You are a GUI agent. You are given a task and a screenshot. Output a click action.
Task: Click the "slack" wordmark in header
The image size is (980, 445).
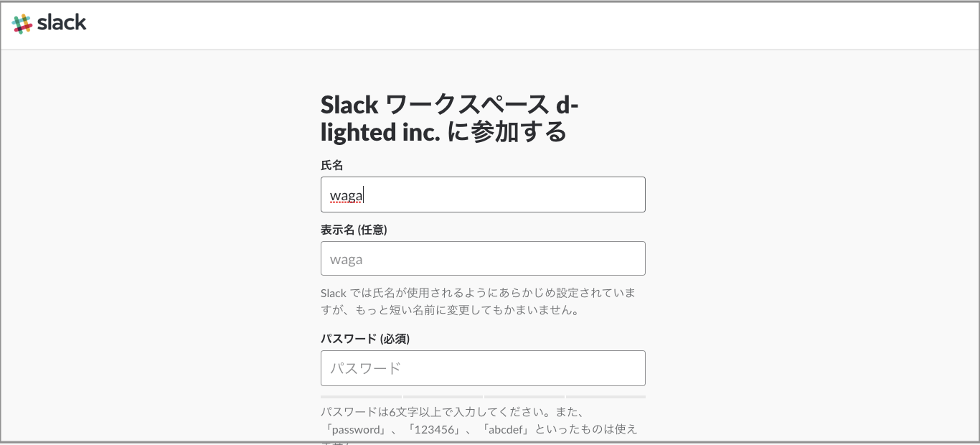coord(62,23)
